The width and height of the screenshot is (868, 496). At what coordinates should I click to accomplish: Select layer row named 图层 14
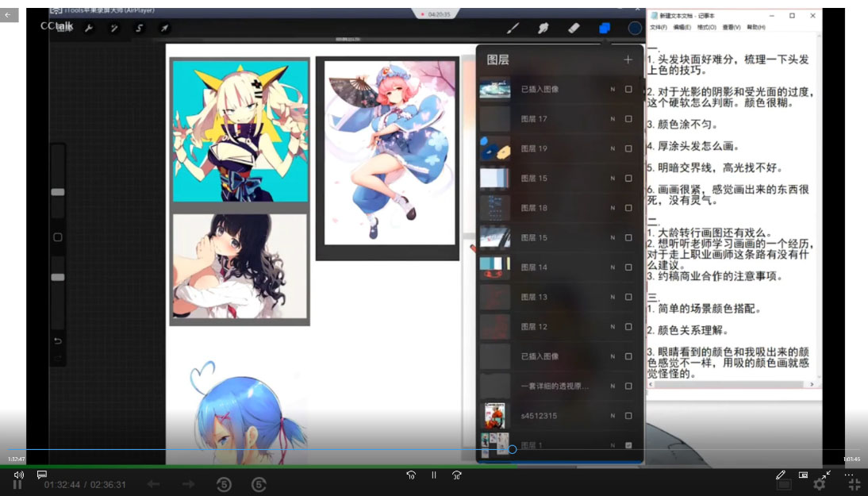559,267
